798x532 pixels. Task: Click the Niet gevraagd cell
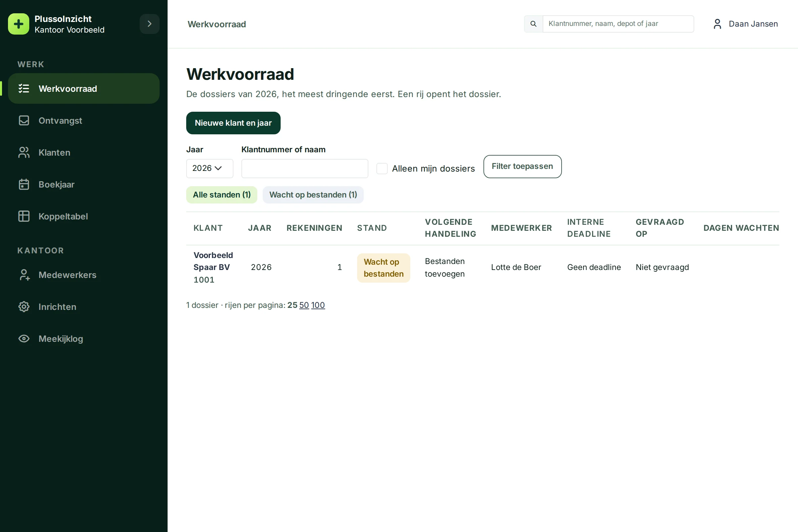(662, 267)
